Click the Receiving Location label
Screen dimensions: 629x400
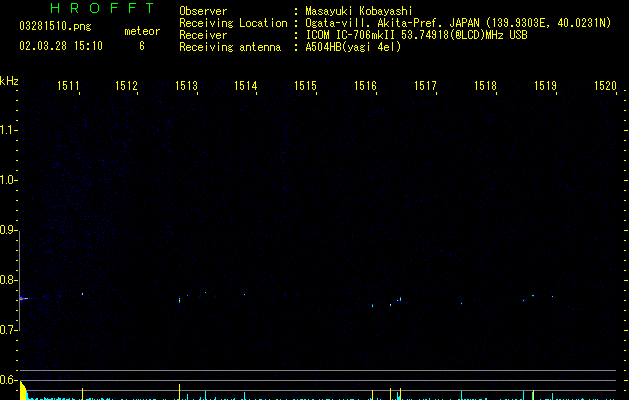click(233, 23)
